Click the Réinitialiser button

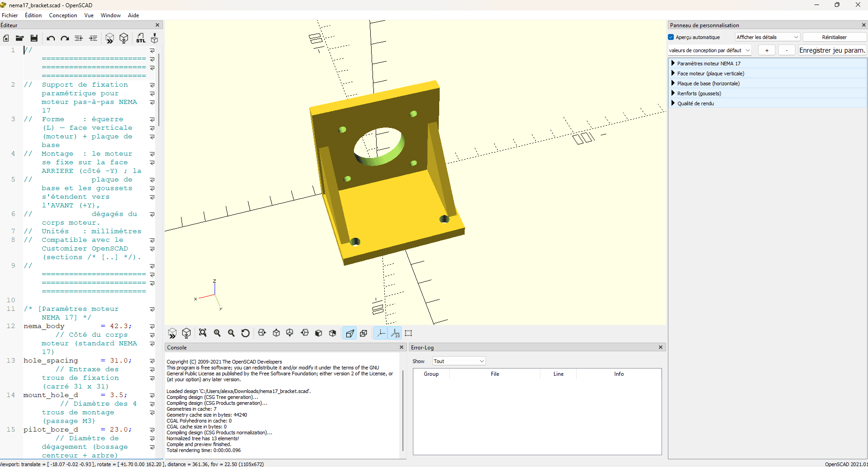click(x=834, y=37)
